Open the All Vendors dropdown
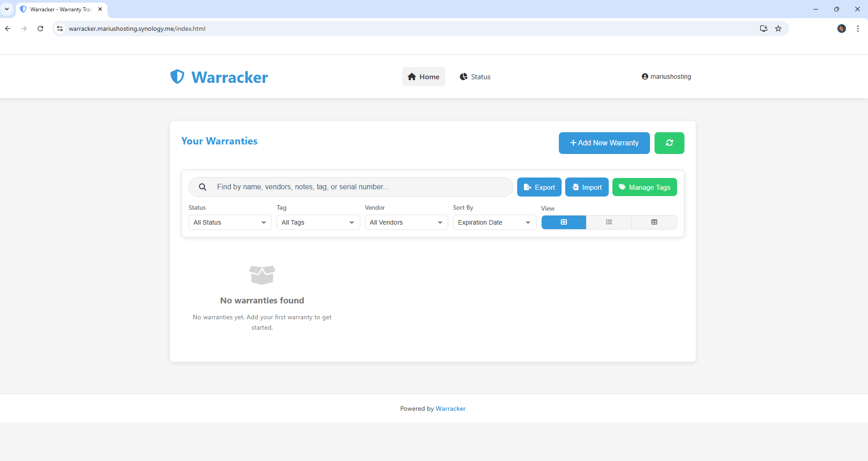 click(407, 222)
